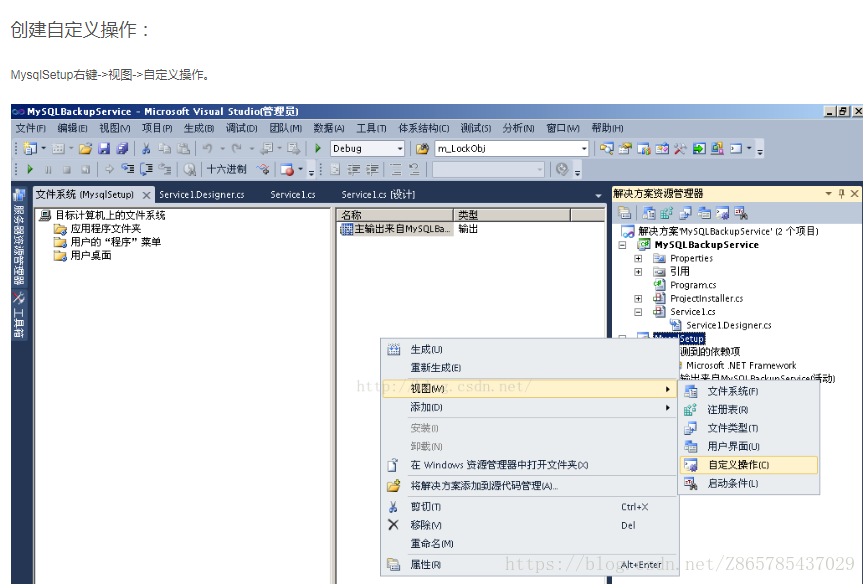
Task: Select 应用程序文件夹 in file system tree
Action: pos(105,229)
